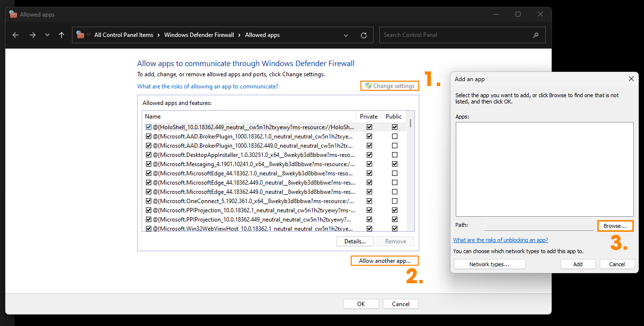Open risks of unblocking an app link

(x=501, y=240)
